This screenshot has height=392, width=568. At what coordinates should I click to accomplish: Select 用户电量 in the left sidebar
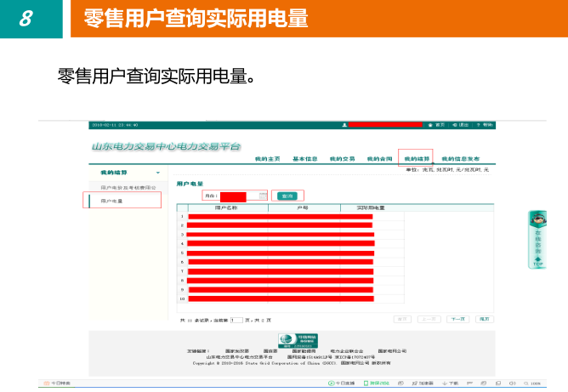(112, 201)
